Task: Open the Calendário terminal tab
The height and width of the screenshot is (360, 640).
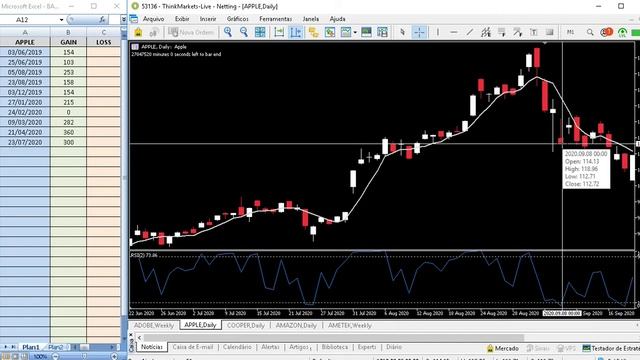Action: point(237,347)
